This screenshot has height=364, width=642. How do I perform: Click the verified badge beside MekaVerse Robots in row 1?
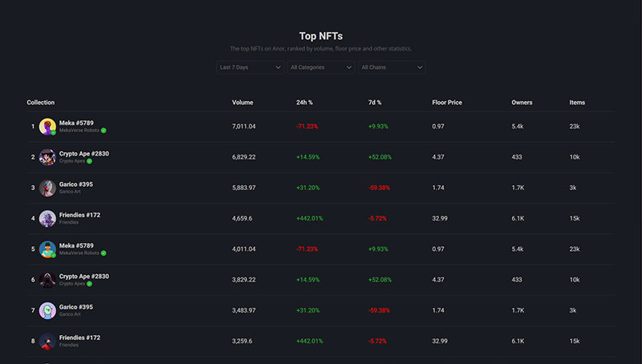104,131
